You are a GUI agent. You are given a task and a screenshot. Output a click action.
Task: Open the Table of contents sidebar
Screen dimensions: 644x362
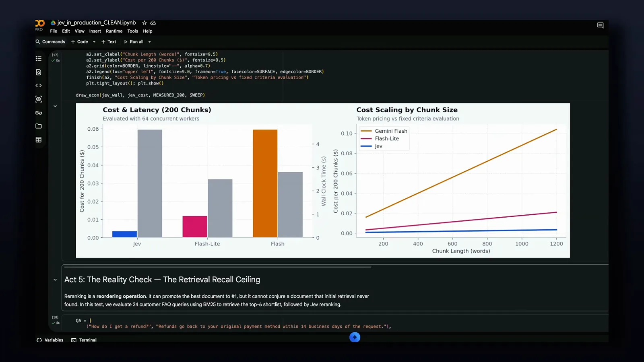(x=39, y=59)
